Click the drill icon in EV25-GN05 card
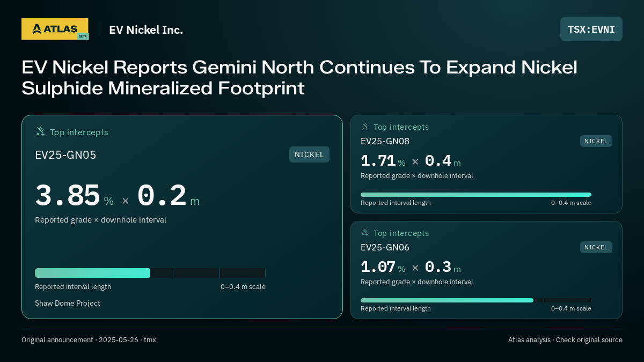 [40, 131]
